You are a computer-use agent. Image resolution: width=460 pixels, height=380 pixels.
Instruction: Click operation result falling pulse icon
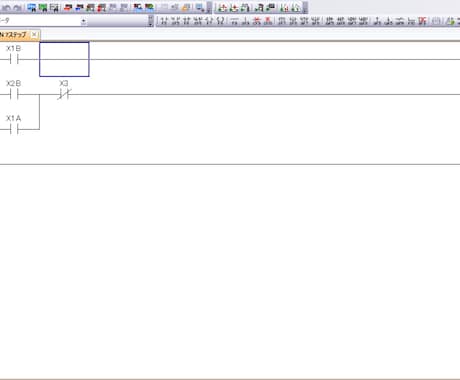(x=389, y=21)
